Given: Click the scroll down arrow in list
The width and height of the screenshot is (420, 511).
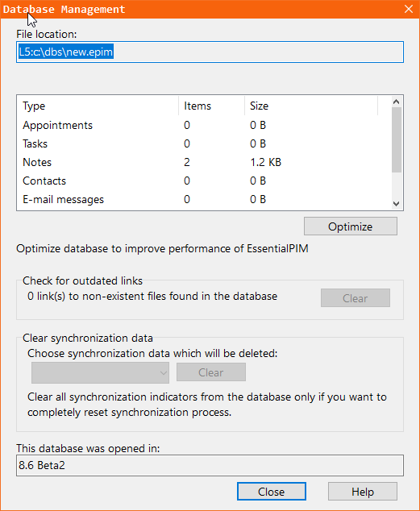Looking at the screenshot, I should 396,204.
